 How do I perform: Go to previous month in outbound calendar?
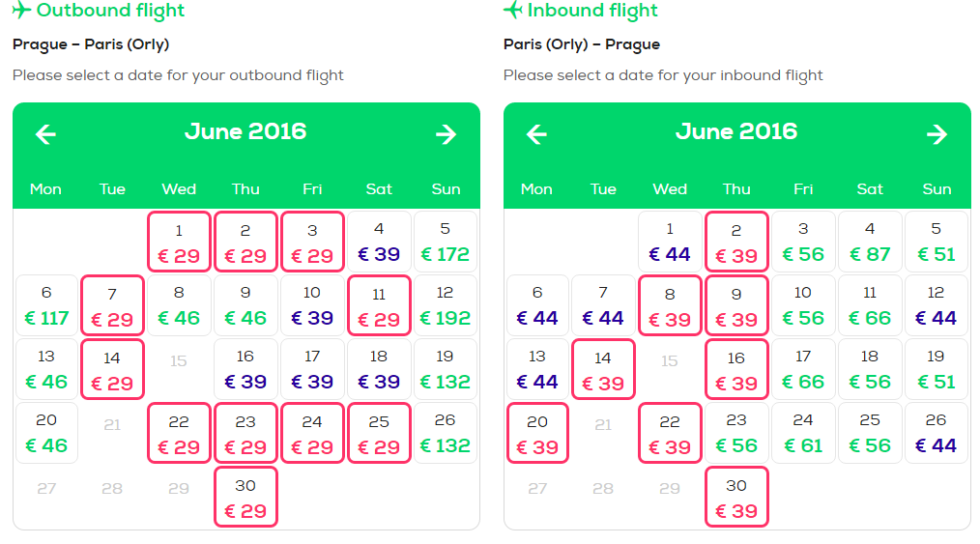point(45,133)
